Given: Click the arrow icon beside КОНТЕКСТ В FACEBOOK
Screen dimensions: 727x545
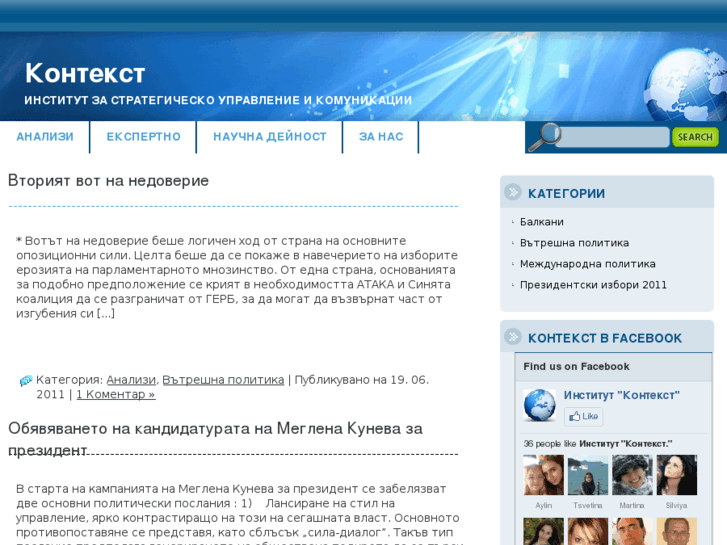Looking at the screenshot, I should [513, 337].
